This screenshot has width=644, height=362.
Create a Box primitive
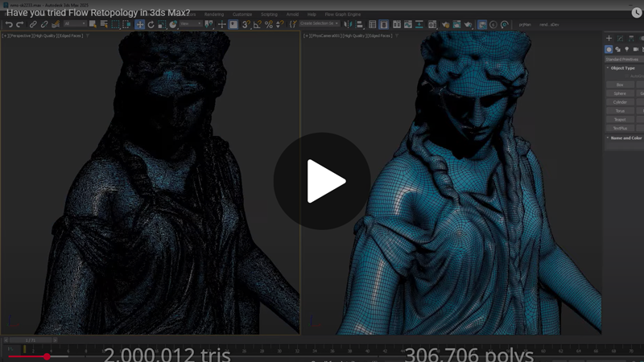coord(620,84)
